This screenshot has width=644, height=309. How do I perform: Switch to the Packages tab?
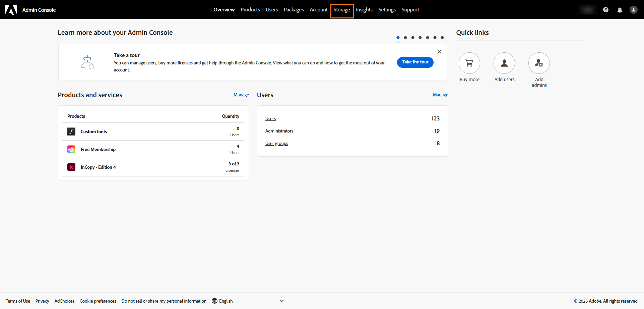(294, 10)
